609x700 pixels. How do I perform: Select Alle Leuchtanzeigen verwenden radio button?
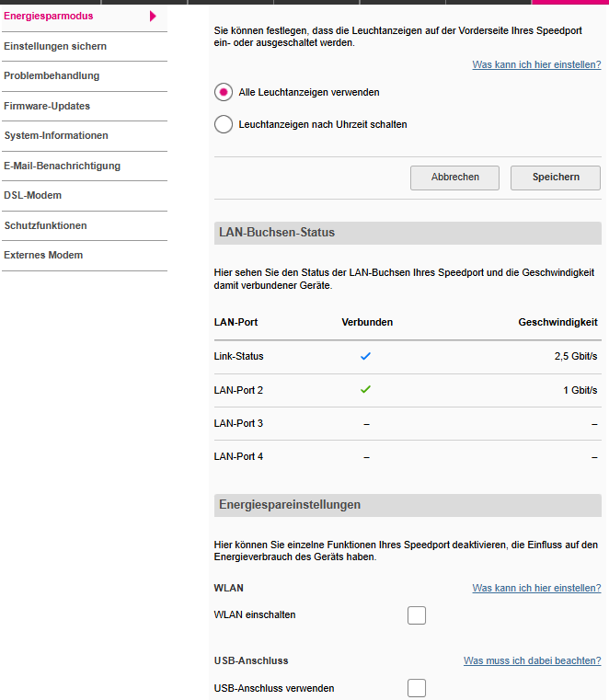[224, 92]
